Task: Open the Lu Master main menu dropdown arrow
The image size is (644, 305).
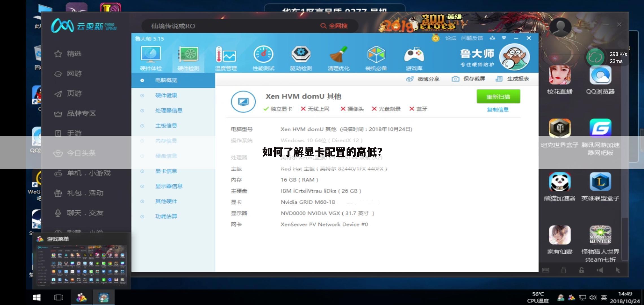Action: [x=504, y=38]
